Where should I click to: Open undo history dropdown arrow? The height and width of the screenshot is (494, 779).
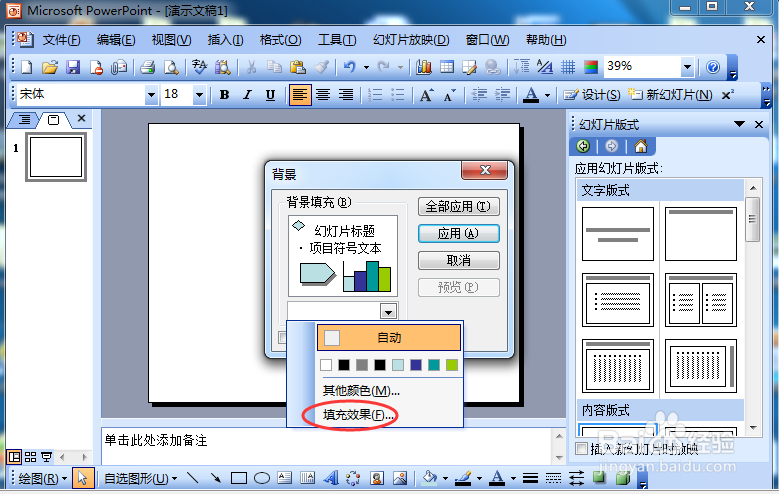(x=366, y=67)
